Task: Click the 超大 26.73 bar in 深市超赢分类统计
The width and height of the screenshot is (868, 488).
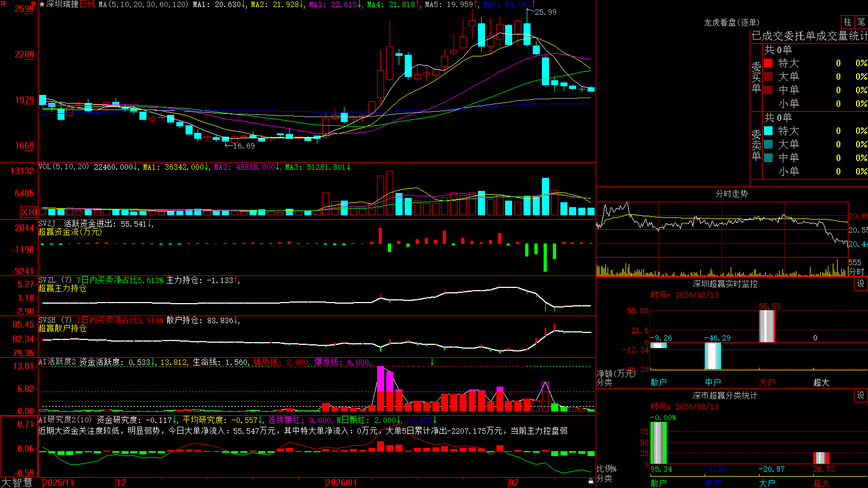Action: (821, 458)
